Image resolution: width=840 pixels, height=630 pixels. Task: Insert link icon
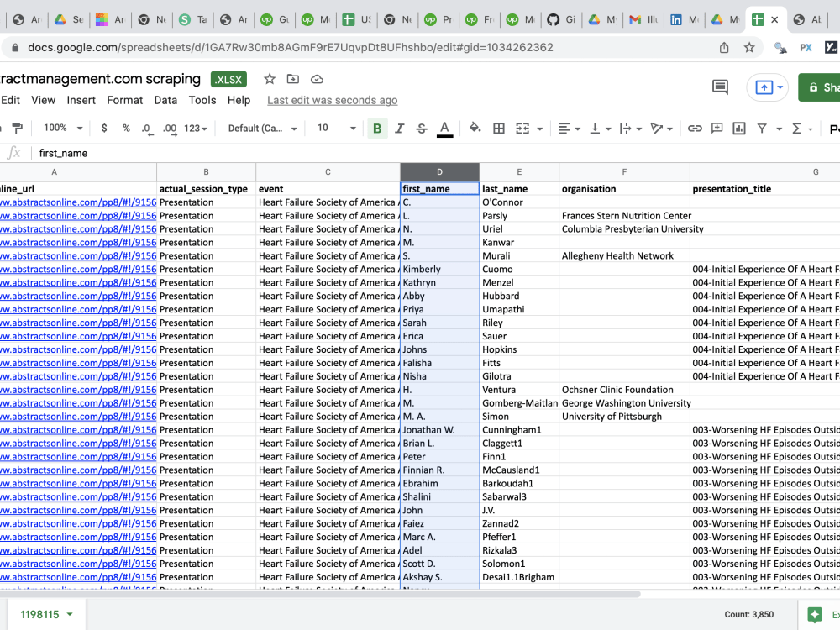(695, 128)
